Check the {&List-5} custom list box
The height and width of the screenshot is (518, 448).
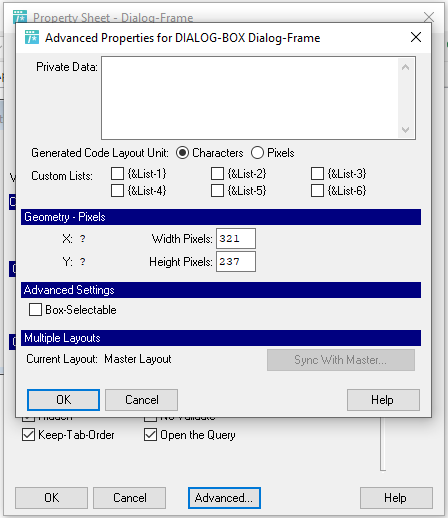point(217,191)
